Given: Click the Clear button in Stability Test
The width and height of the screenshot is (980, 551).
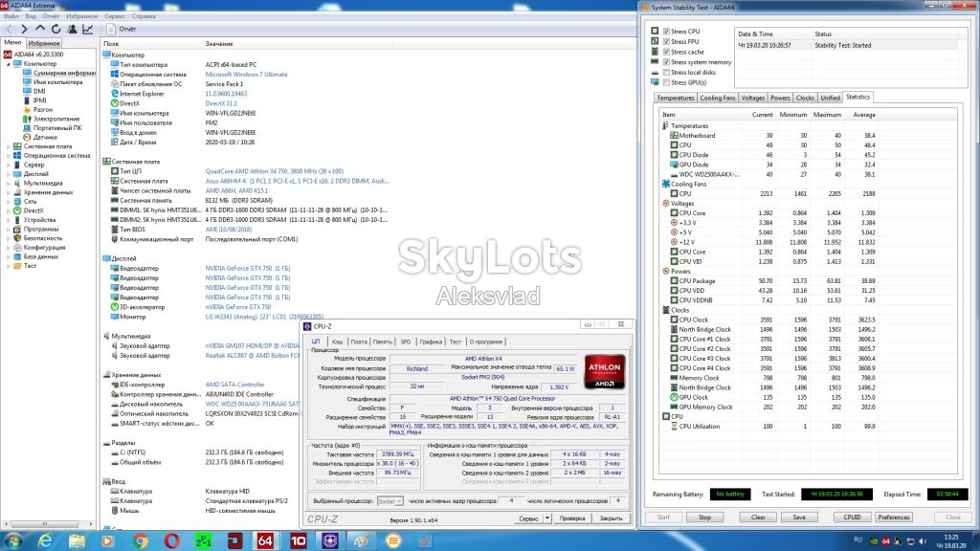Looking at the screenshot, I should pos(758,518).
